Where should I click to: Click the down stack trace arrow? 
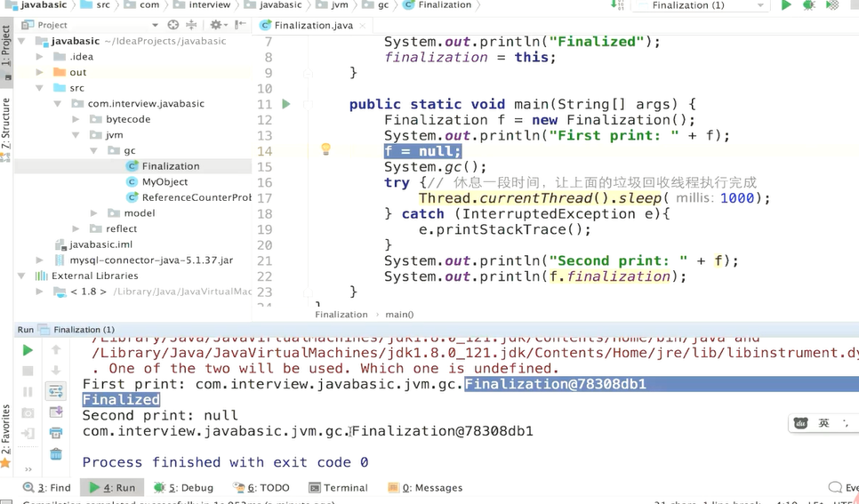pos(56,371)
